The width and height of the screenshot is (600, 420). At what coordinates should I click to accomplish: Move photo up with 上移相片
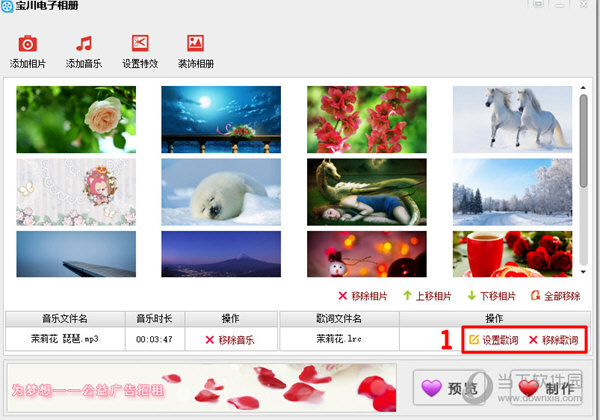tap(426, 296)
